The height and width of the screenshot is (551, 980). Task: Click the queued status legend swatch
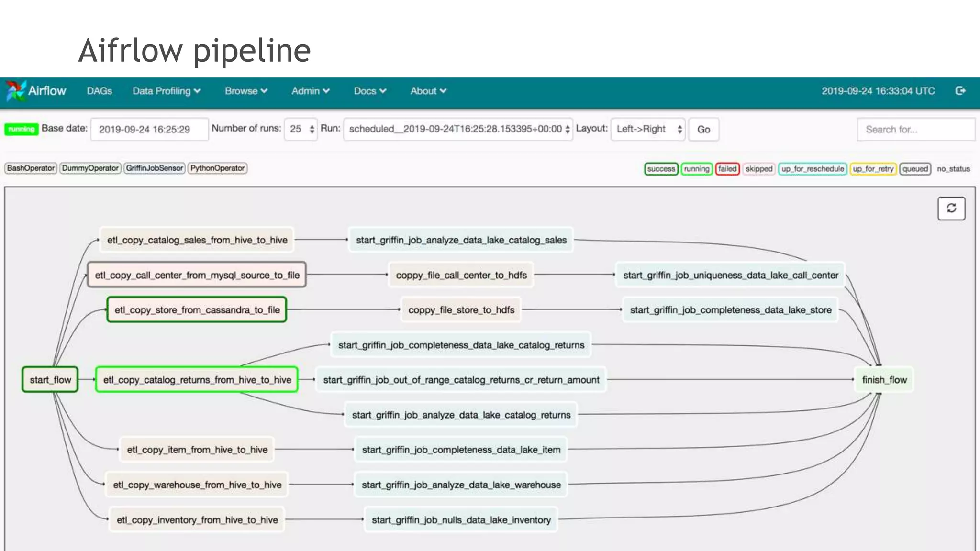click(915, 169)
